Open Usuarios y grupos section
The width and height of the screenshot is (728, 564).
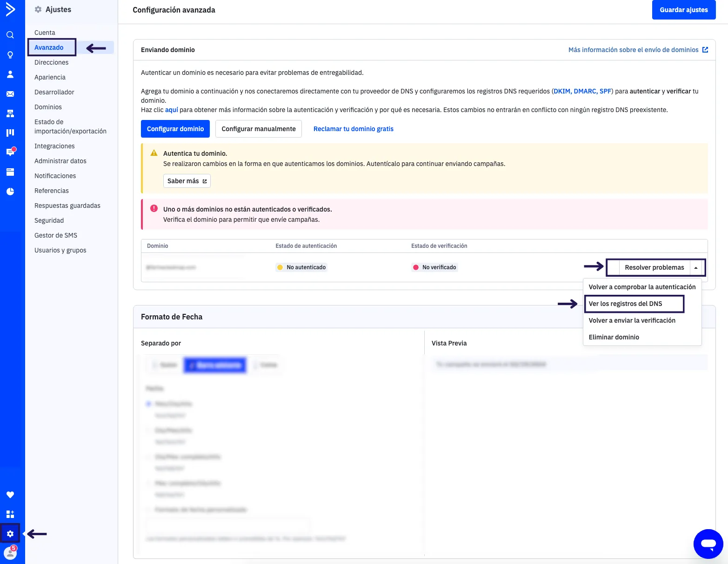pos(60,250)
